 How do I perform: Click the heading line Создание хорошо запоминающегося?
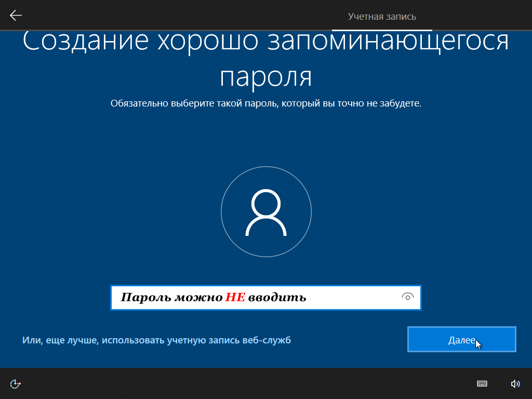click(x=266, y=43)
